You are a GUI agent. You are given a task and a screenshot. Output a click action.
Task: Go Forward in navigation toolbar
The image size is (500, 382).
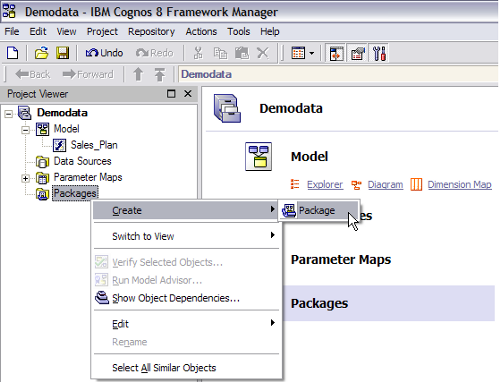88,74
